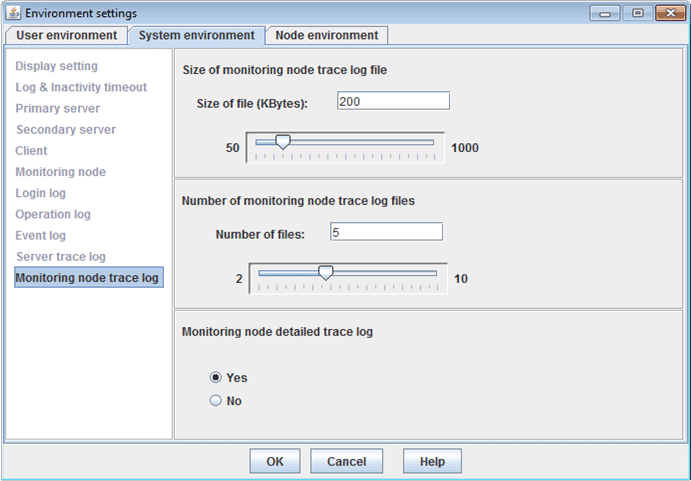Select Operation log in the list
Image resolution: width=691 pixels, height=481 pixels.
(53, 214)
